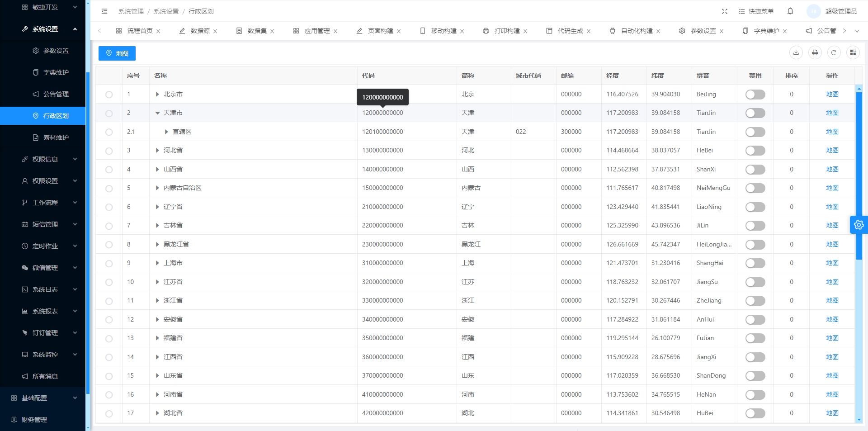Expand the 权限信息 sidebar group
This screenshot has width=868, height=431.
pyautogui.click(x=43, y=159)
